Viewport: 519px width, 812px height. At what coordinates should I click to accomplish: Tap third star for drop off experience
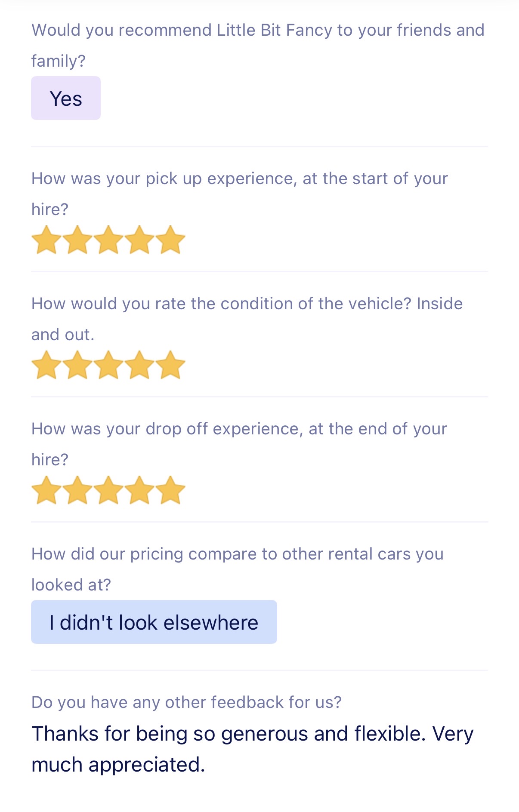(108, 490)
